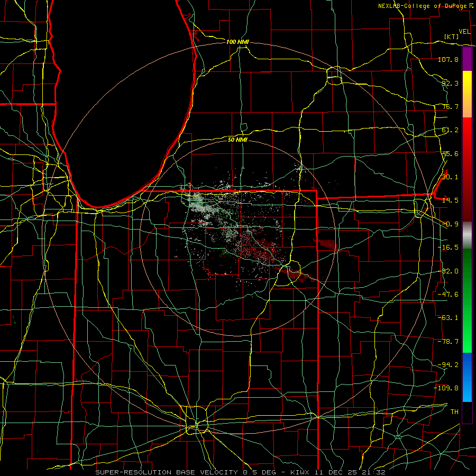Click the VEL legend title

click(464, 32)
